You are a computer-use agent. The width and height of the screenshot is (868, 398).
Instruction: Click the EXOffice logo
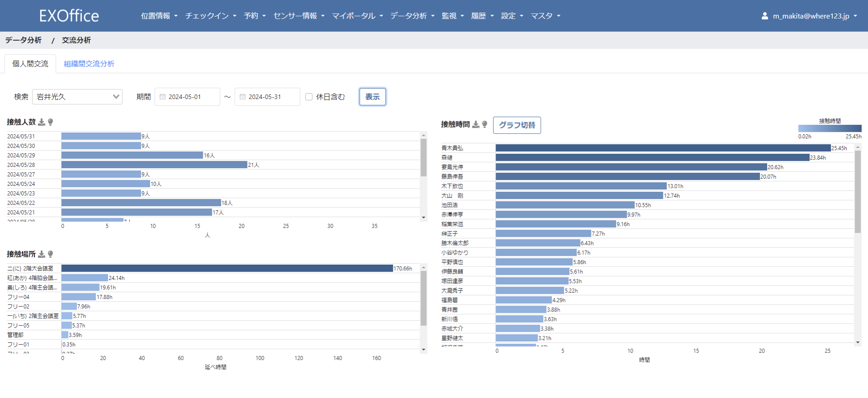69,16
